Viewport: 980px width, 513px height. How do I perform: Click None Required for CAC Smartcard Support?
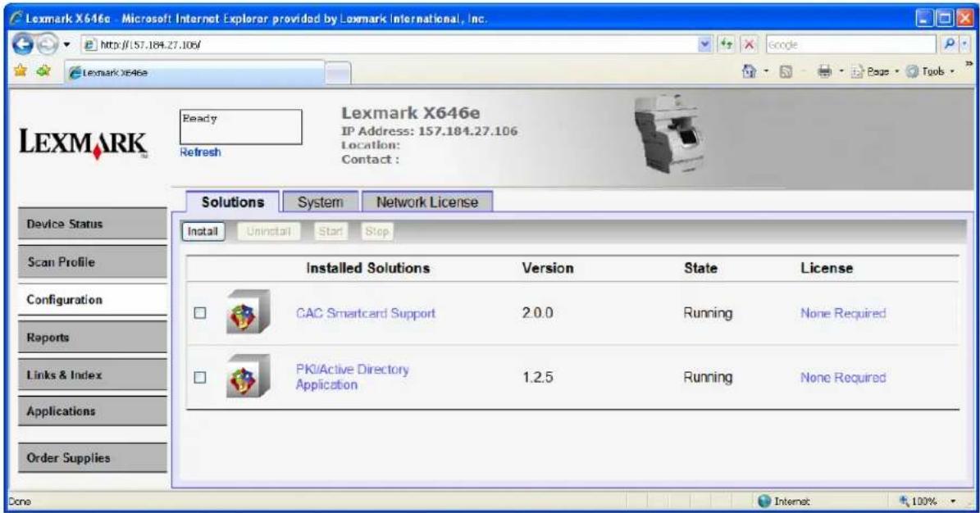click(x=843, y=313)
